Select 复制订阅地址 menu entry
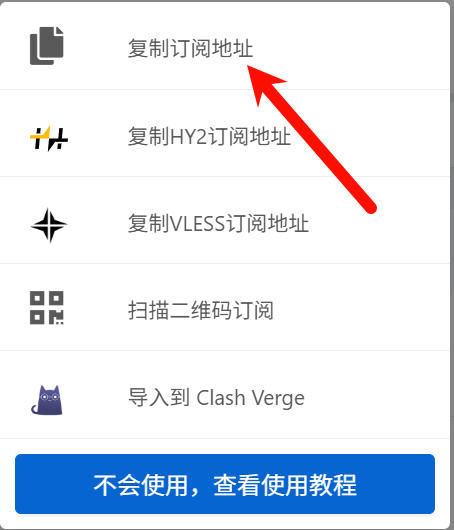The image size is (454, 530). (224, 46)
